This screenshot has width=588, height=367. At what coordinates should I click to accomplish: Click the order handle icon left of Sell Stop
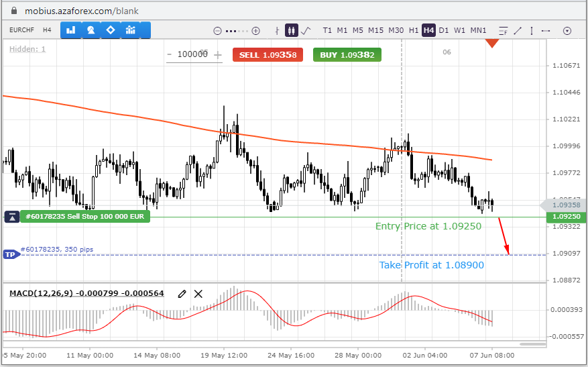(12, 217)
